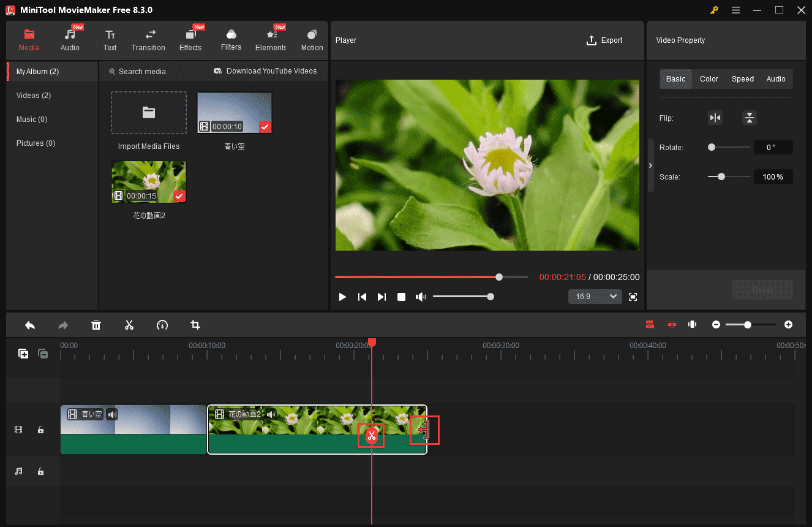Mute audio on 花の動画2 clip
Viewport: 812px width, 527px height.
271,415
